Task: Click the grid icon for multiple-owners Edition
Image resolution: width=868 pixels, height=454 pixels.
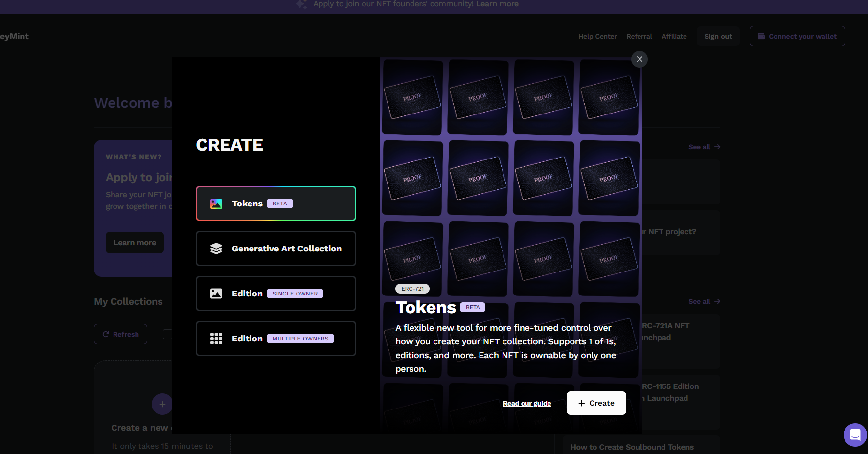Action: [216, 339]
